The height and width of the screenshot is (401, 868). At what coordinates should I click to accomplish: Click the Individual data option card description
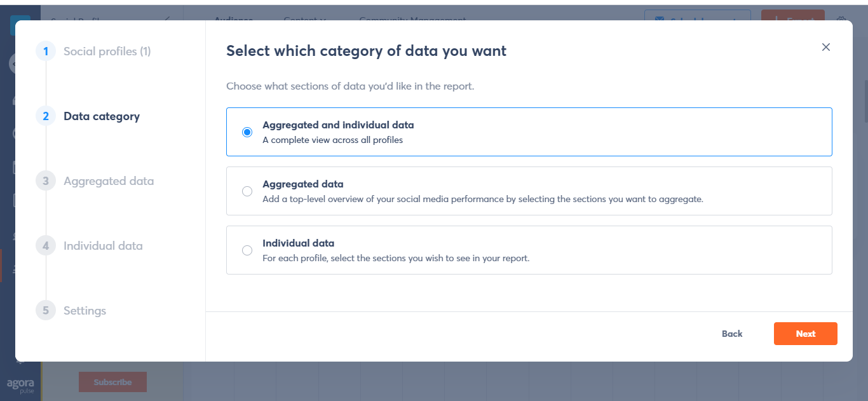[396, 259]
